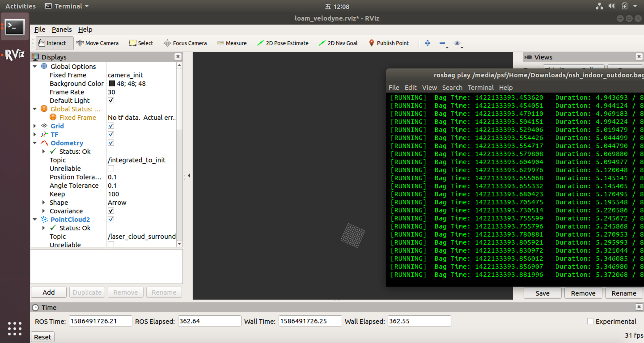This screenshot has width=644, height=343.
Task: Click the Displays scrollbar down arrow
Action: click(179, 243)
